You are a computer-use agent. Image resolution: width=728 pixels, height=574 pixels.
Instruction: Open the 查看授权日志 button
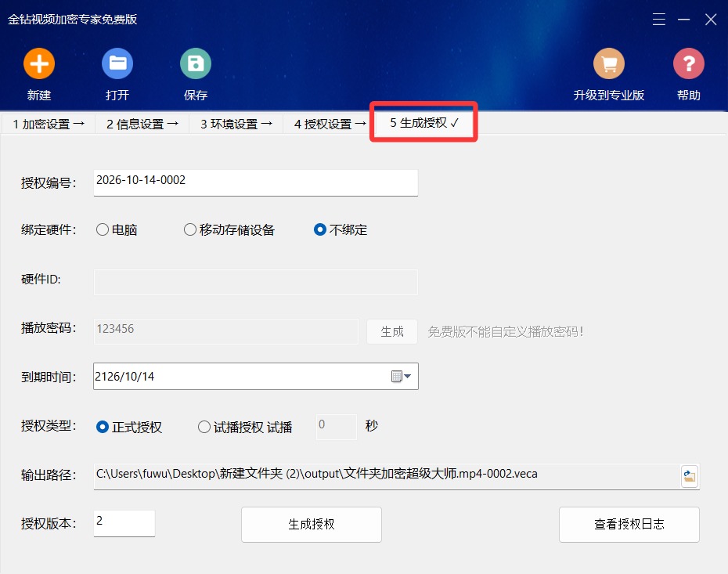click(629, 525)
